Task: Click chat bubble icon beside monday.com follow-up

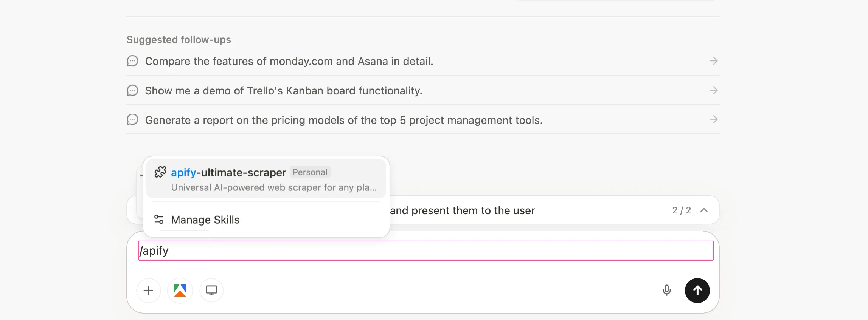Action: coord(132,61)
